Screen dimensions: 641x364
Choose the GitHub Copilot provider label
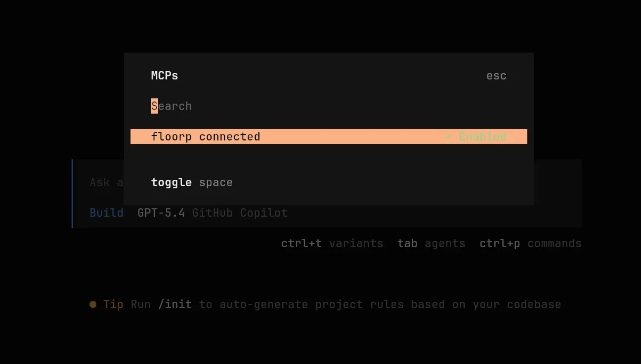point(239,213)
